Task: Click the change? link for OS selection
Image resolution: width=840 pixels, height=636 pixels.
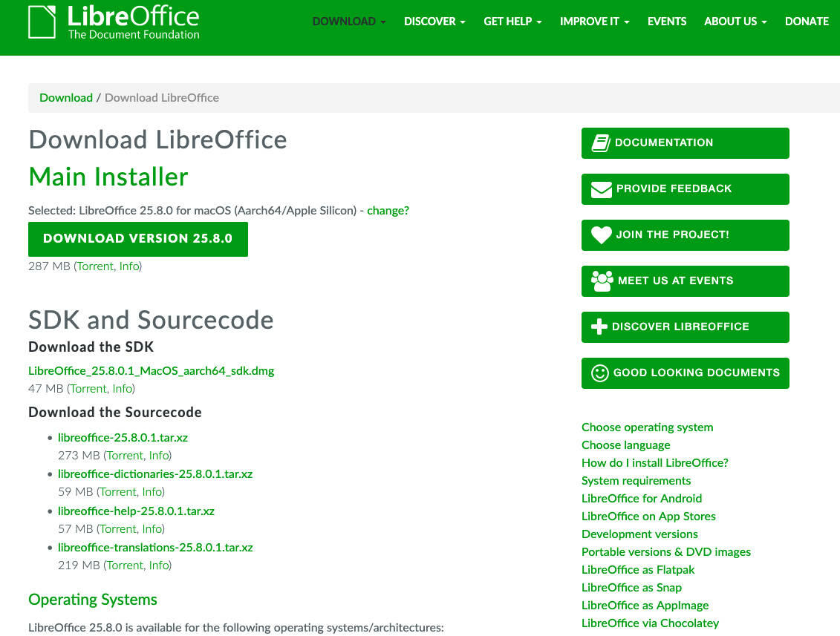Action: coord(388,211)
